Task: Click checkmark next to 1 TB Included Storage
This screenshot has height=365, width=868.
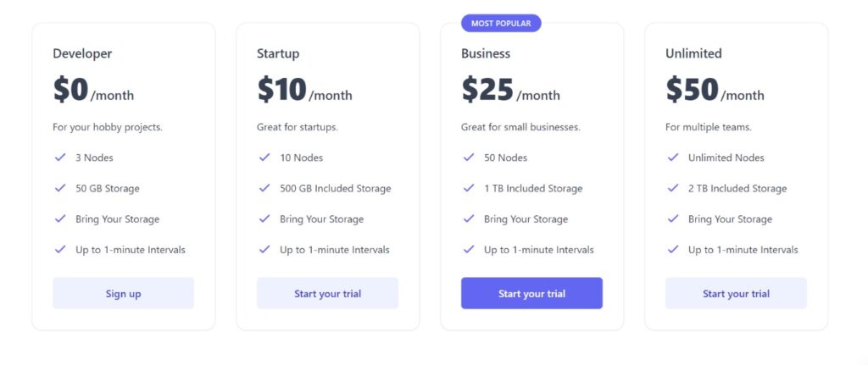Action: coord(469,188)
